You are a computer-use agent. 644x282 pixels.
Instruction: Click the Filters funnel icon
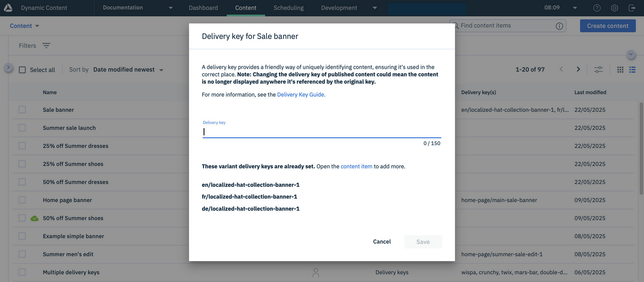(x=46, y=46)
